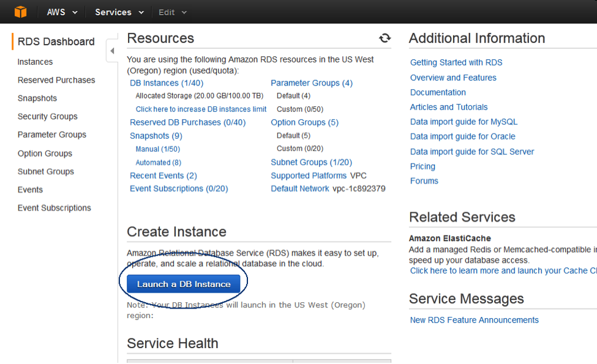Image resolution: width=597 pixels, height=364 pixels.
Task: Click the Custom (0/20) option groups text
Action: (300, 148)
